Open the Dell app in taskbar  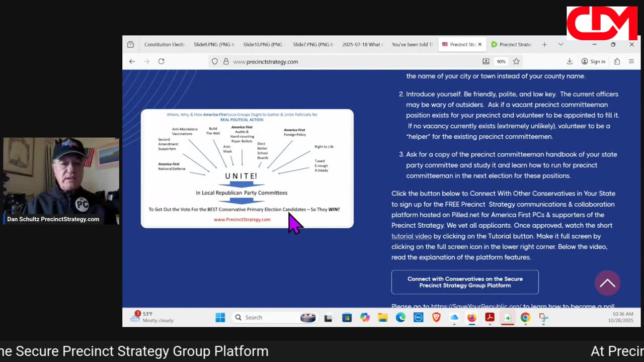[418, 317]
